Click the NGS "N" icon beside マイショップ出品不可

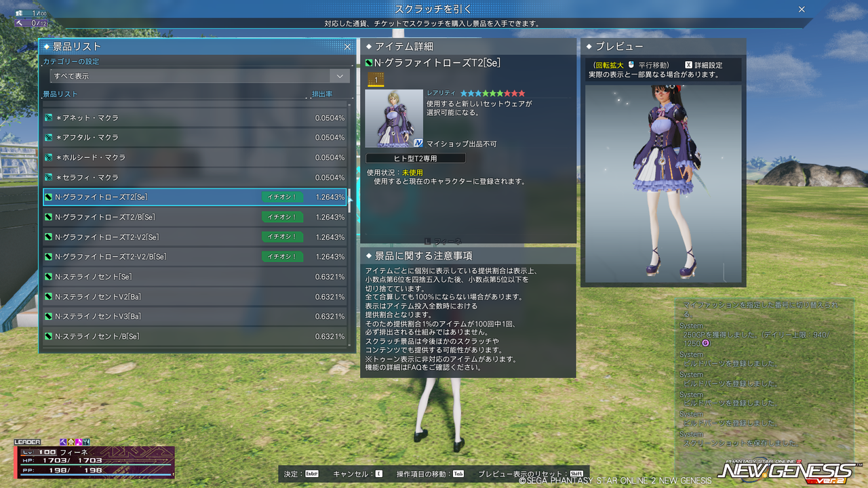[418, 144]
